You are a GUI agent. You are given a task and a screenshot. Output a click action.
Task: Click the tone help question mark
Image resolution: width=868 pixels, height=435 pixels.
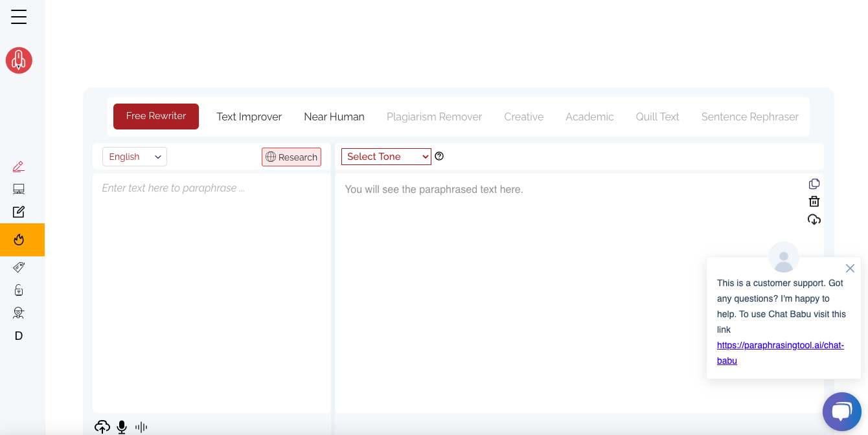(x=439, y=156)
